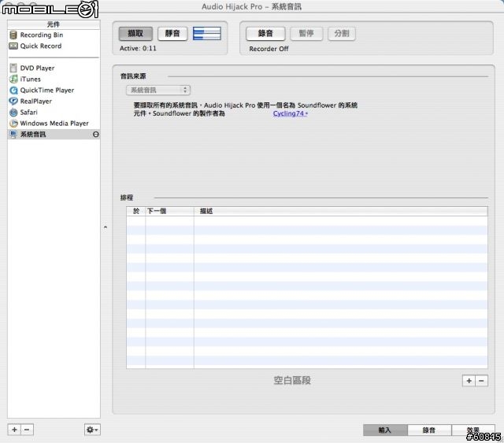The height and width of the screenshot is (443, 504).
Task: Click the QuickTime Player icon
Action: click(13, 90)
